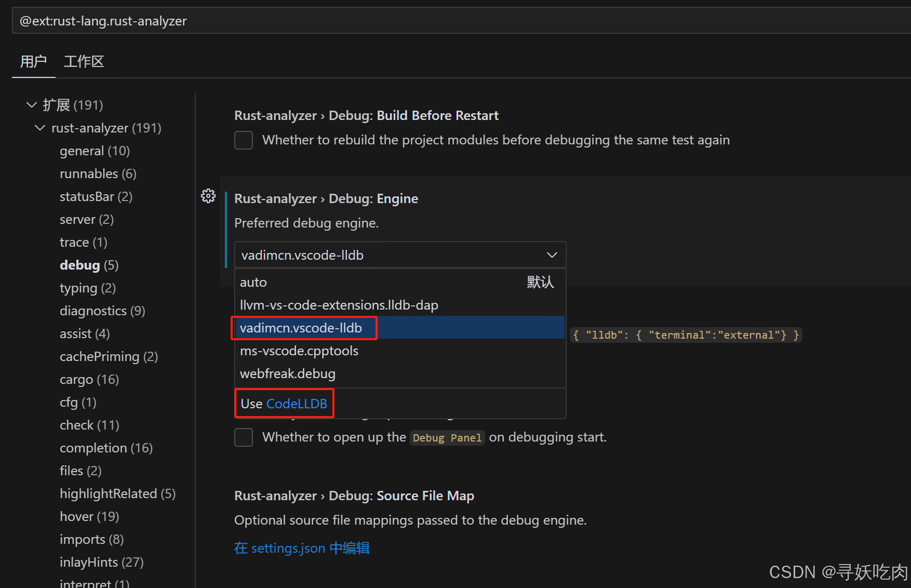Open statusBar (2) settings category
This screenshot has height=588, width=911.
coord(96,196)
